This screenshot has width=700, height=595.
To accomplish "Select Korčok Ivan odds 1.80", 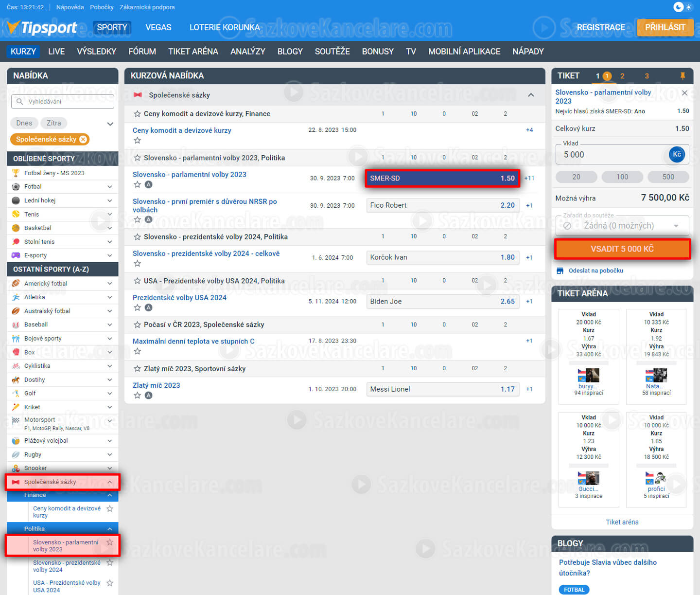I will pyautogui.click(x=443, y=257).
